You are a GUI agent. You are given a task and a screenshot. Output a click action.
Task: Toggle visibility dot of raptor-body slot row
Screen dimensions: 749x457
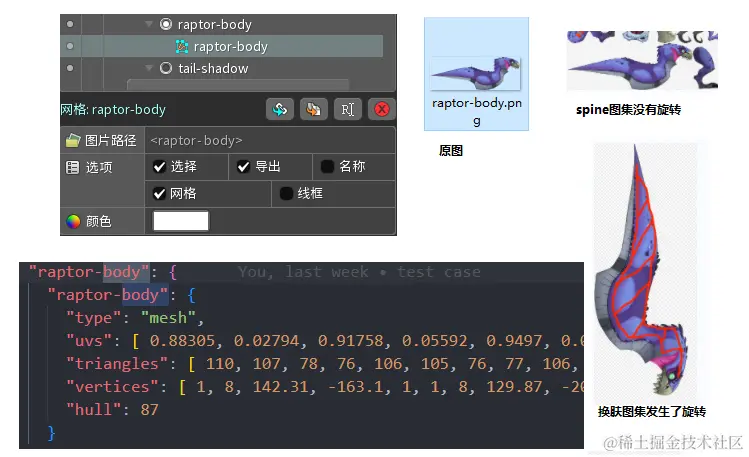click(x=70, y=24)
